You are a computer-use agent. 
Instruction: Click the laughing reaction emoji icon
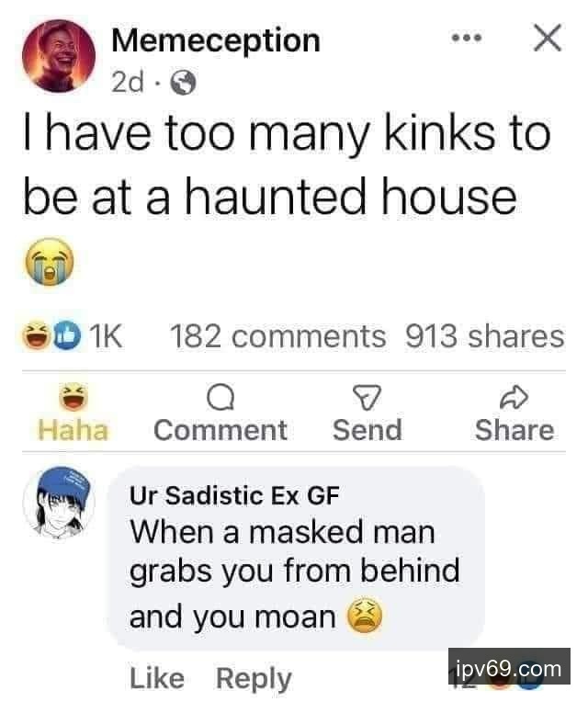(37, 336)
